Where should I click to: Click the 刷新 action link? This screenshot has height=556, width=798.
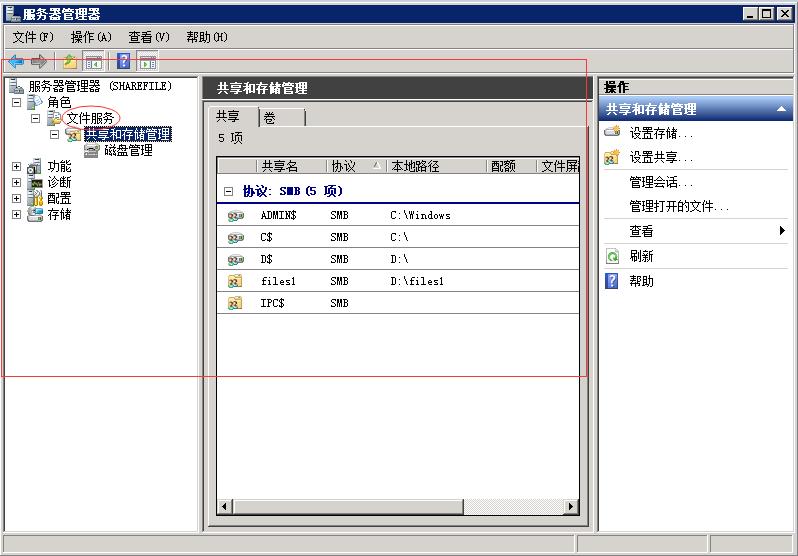(x=641, y=256)
